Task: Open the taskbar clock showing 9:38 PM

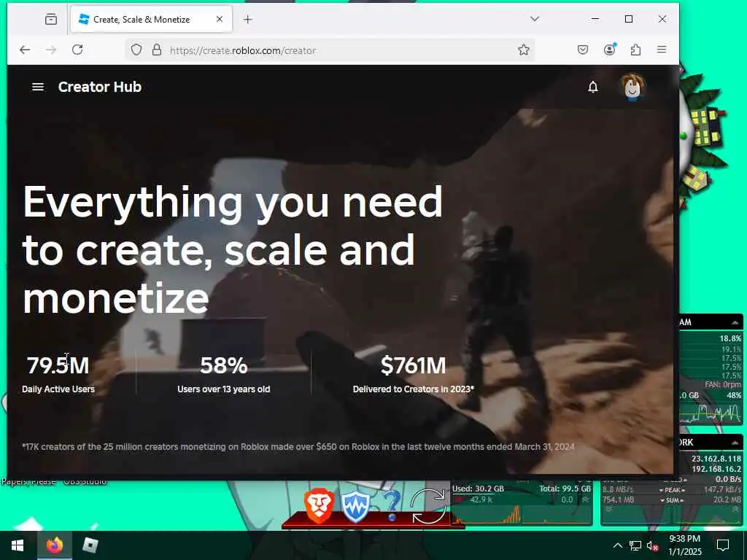Action: pyautogui.click(x=684, y=545)
